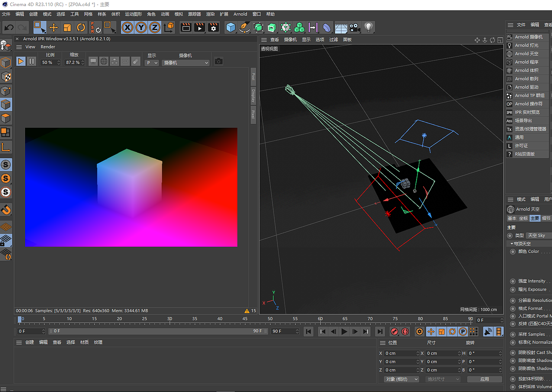
Task: Open the 文件 menu in main menu bar
Action: 6,14
